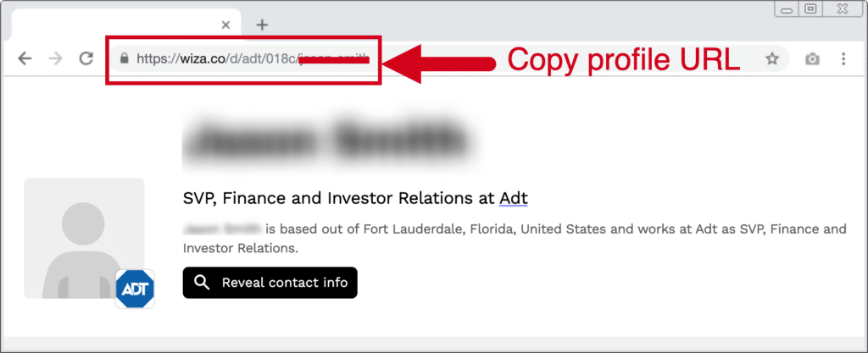Click the blurred profile name heading
Viewport: 868px width, 353px height.
point(326,141)
